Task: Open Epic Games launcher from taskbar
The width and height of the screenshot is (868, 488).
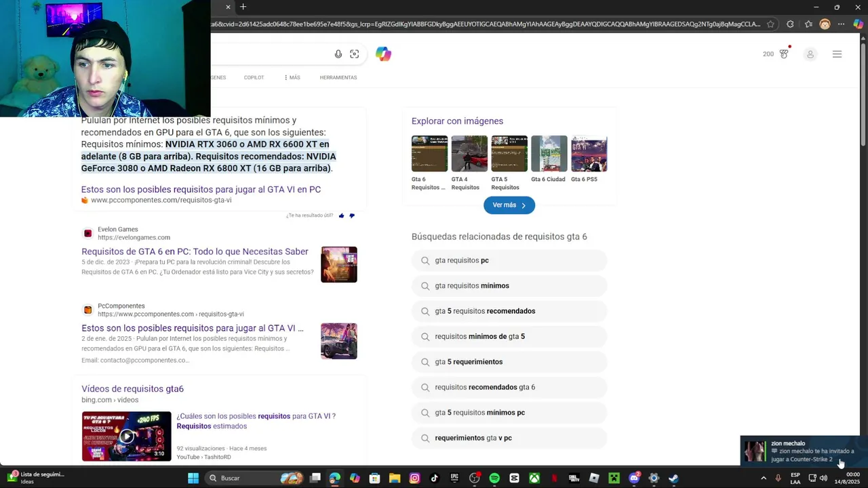Action: pos(454,478)
